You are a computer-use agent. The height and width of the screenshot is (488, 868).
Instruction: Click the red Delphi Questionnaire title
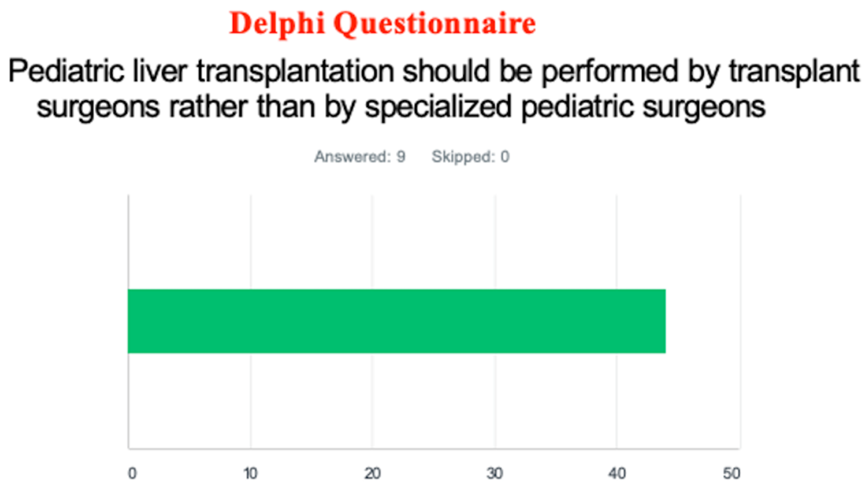382,24
